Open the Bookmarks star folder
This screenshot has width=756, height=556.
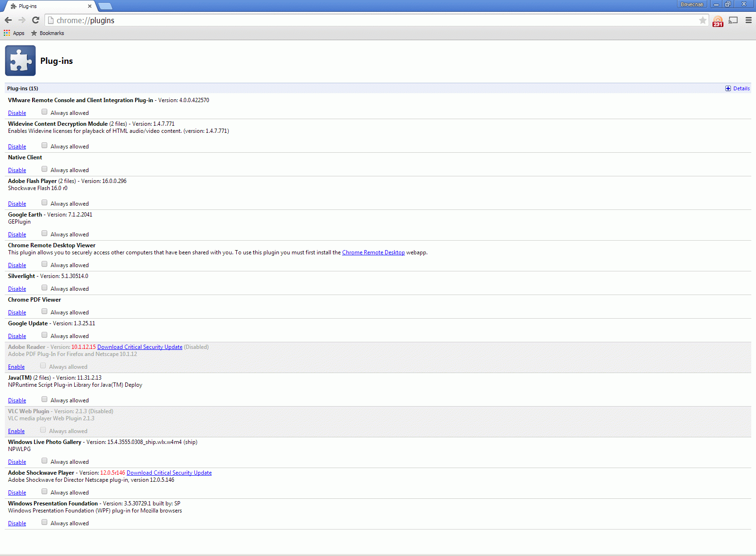pos(47,33)
